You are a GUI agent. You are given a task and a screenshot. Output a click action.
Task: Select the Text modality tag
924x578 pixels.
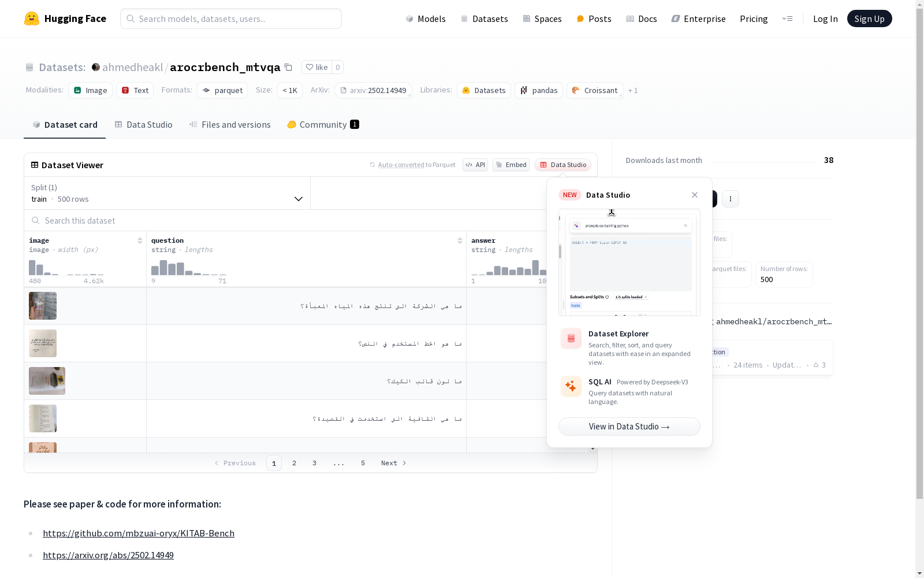(135, 90)
